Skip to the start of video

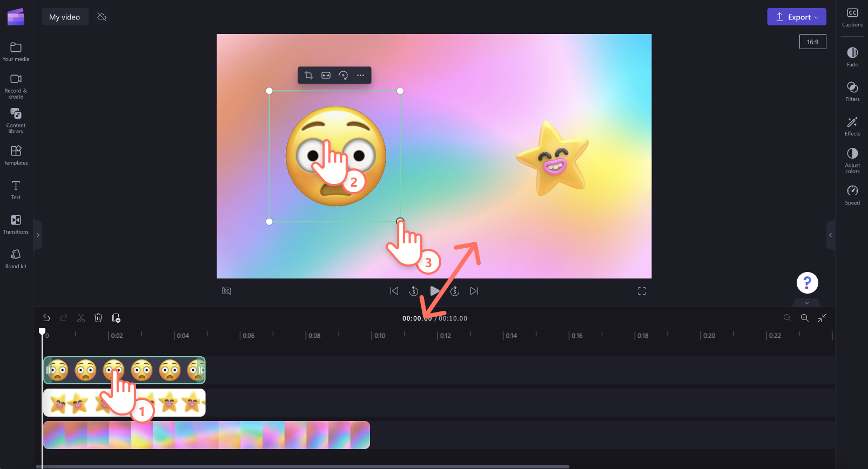pos(394,291)
